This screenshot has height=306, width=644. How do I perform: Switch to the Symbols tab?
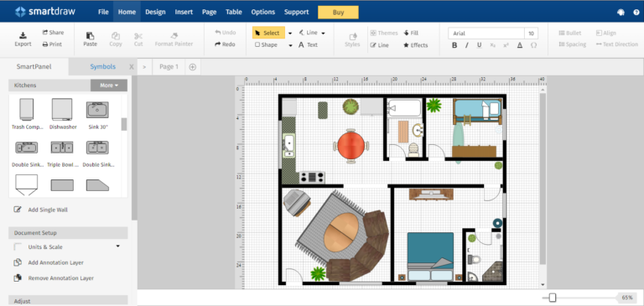[102, 66]
